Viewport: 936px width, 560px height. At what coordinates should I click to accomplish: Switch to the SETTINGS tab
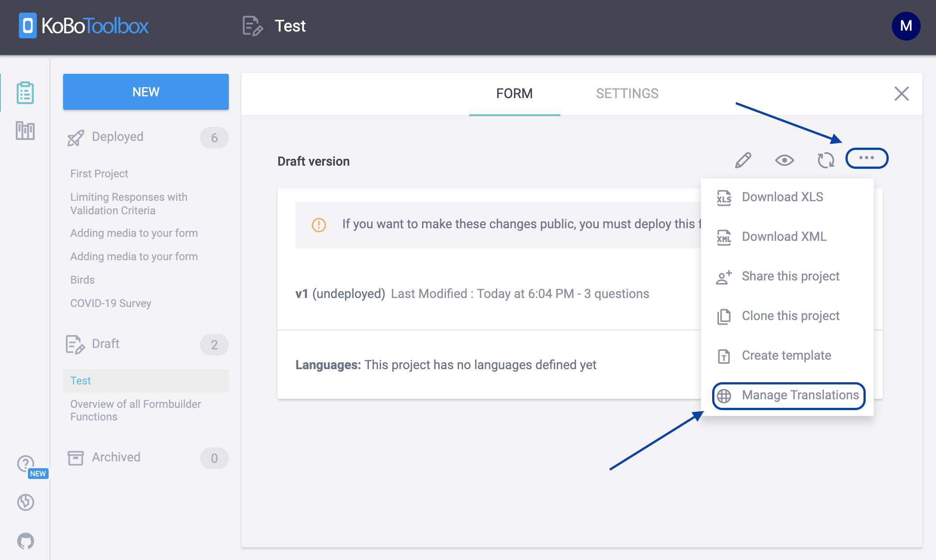click(x=627, y=94)
